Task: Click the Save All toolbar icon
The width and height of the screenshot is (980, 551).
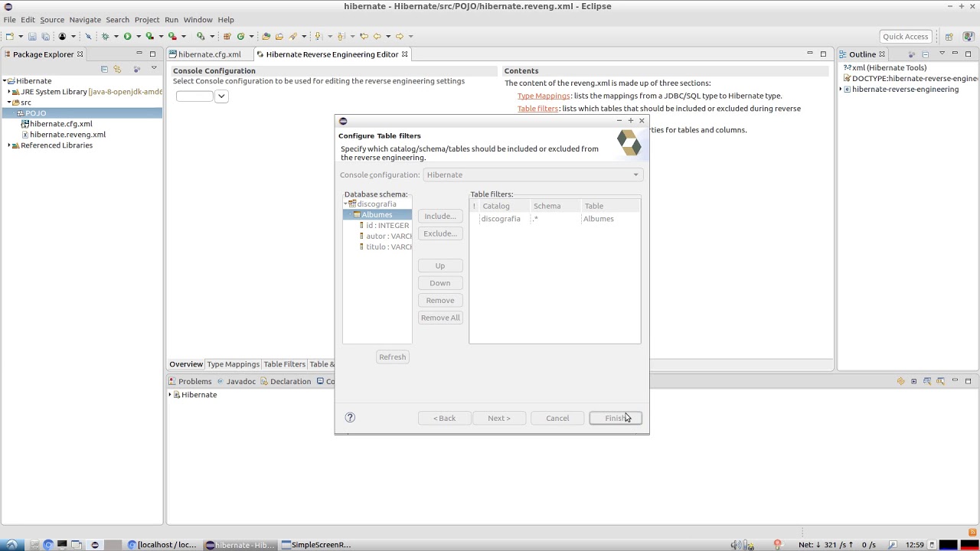Action: tap(45, 36)
